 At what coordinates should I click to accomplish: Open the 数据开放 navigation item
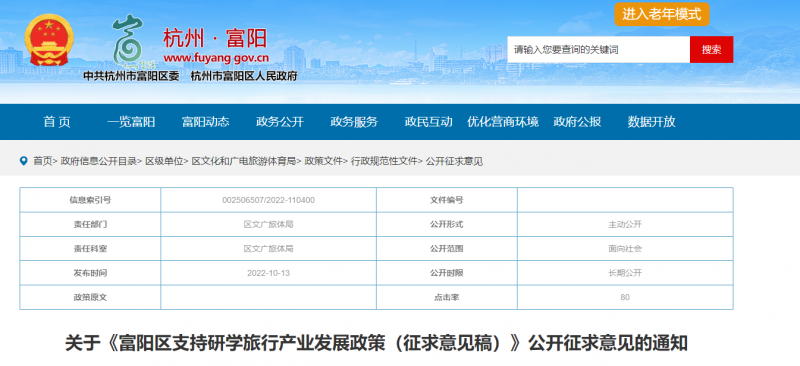[652, 121]
